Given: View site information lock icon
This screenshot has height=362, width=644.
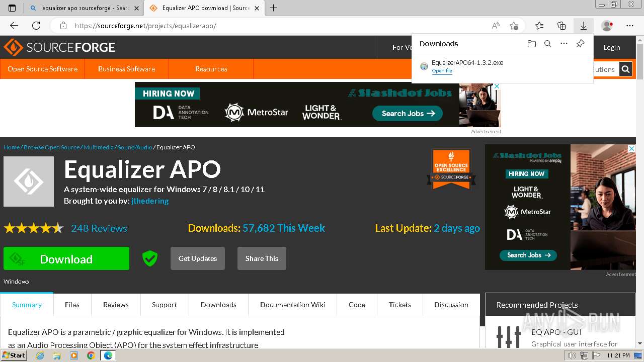Looking at the screenshot, I should (63, 26).
